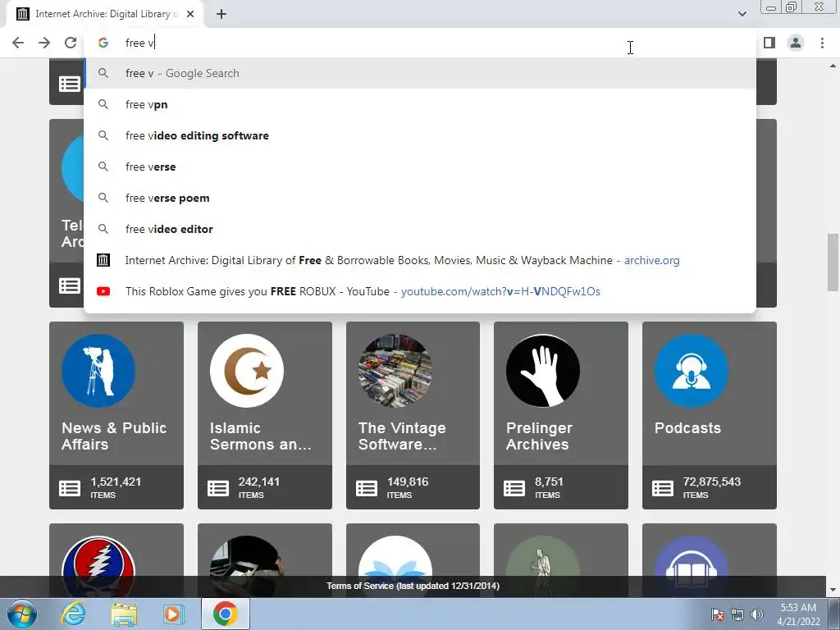Open the Chrome three-dot menu

(822, 43)
